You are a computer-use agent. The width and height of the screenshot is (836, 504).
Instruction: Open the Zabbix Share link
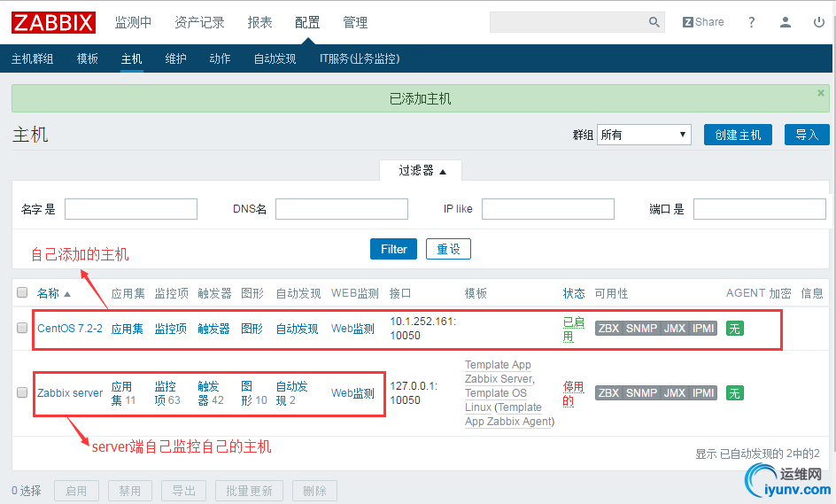tap(703, 22)
